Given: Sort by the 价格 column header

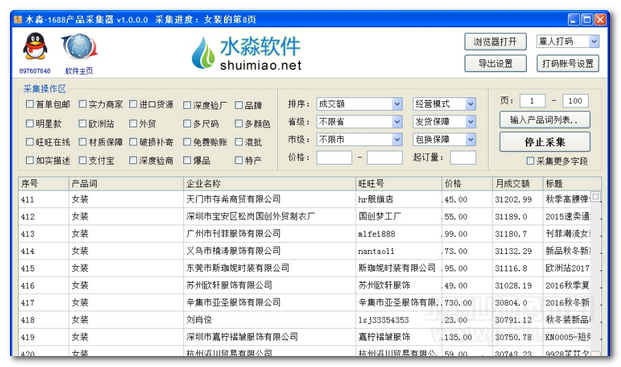Looking at the screenshot, I should [x=467, y=184].
